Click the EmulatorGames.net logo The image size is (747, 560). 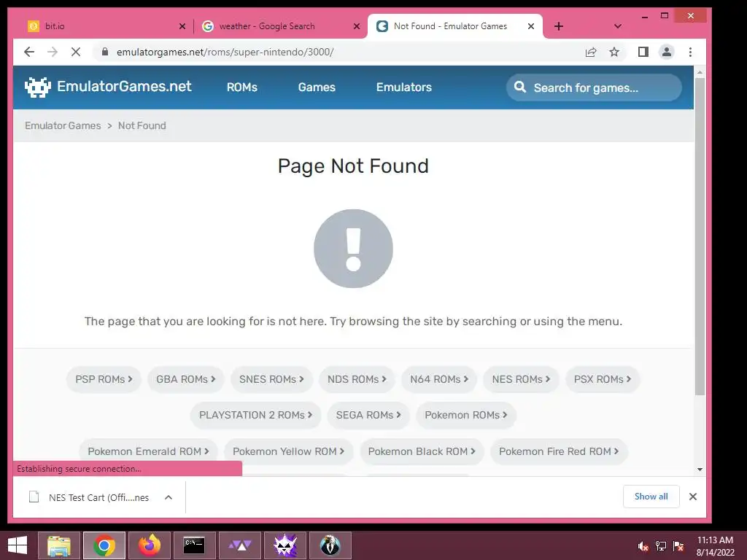coord(108,87)
